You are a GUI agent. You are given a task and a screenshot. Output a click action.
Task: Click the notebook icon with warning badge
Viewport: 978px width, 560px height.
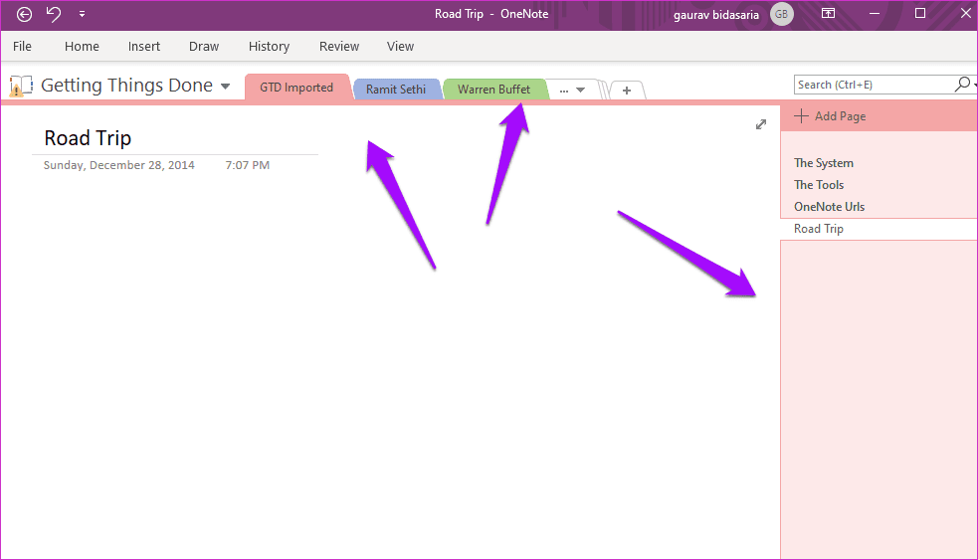pos(21,86)
